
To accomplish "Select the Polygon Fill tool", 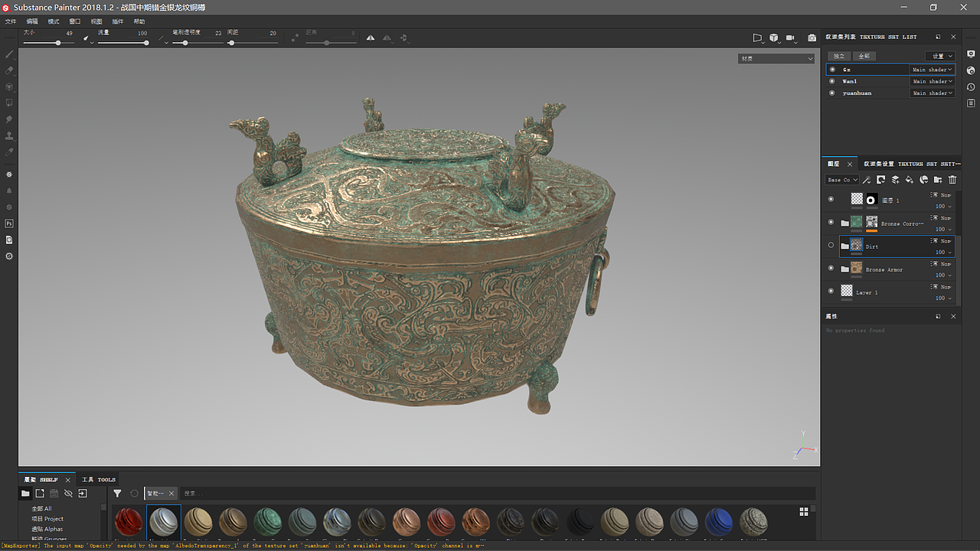I will pos(9,103).
